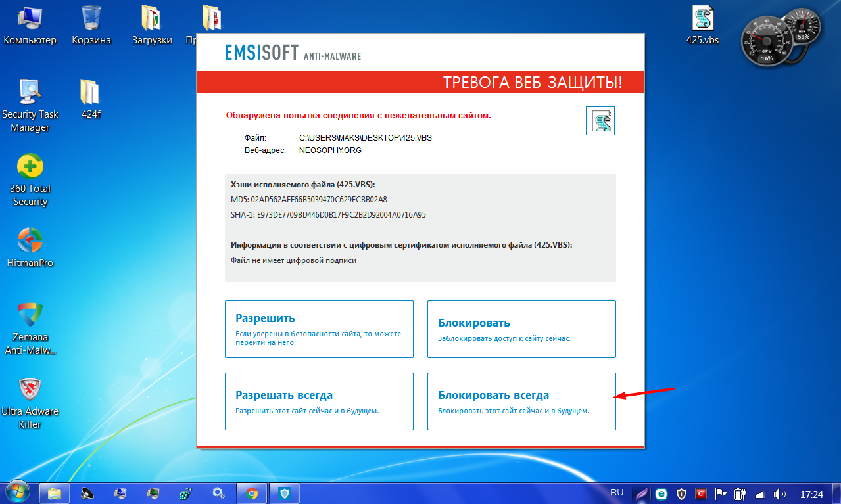Viewport: 841px width, 504px height.
Task: Select Разрешать всегда option
Action: pyautogui.click(x=319, y=401)
